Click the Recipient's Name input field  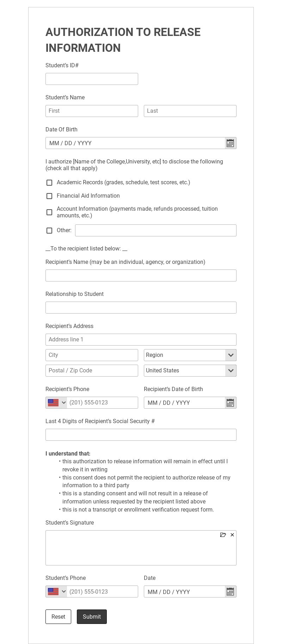pos(141,275)
